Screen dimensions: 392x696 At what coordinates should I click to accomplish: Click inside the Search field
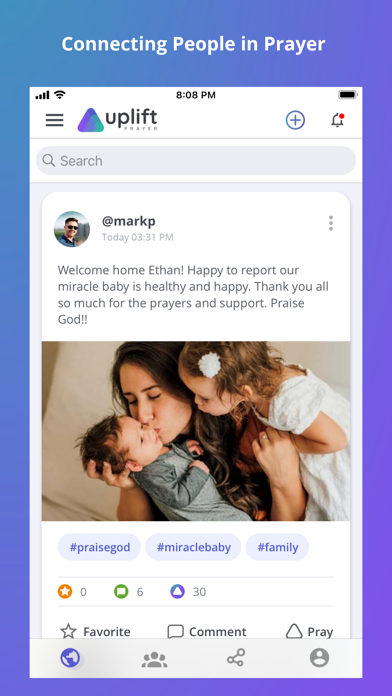[x=196, y=161]
